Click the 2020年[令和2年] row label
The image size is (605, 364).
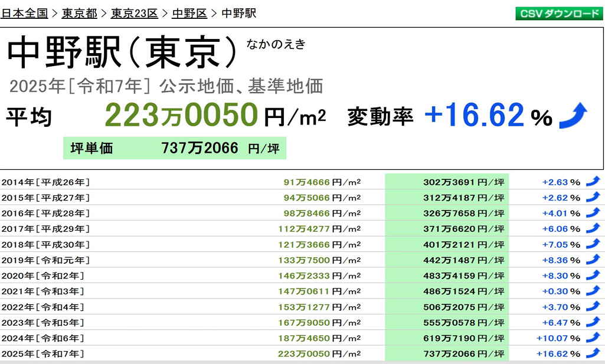click(43, 276)
